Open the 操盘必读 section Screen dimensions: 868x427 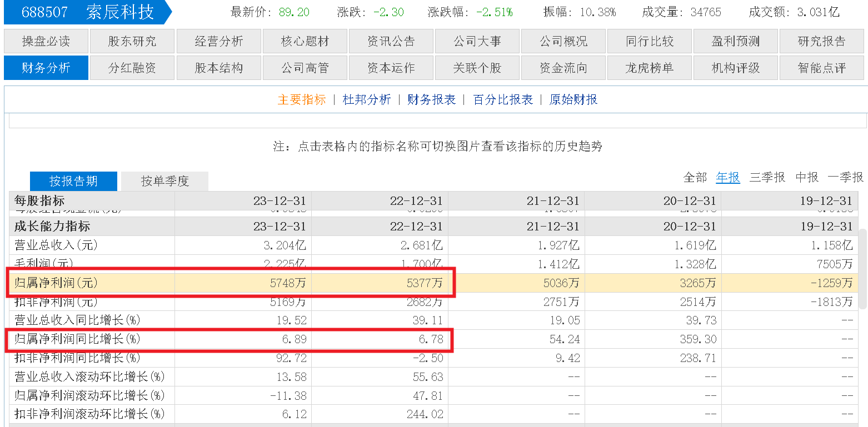(46, 41)
